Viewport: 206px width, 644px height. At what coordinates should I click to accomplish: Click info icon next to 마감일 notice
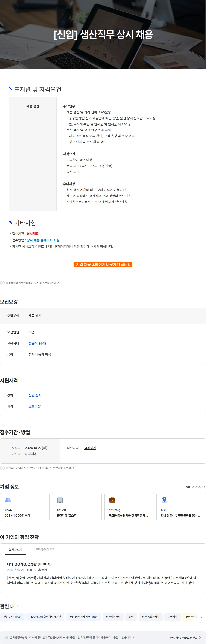tap(3, 468)
